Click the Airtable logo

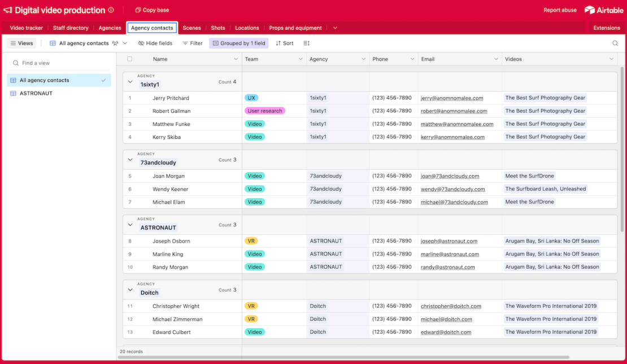[x=604, y=10]
